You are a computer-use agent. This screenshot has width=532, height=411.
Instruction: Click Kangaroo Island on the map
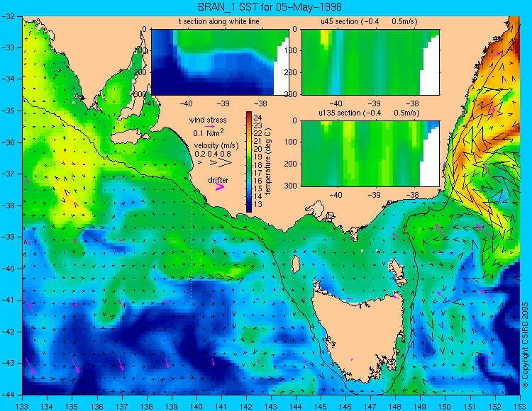tap(131, 137)
